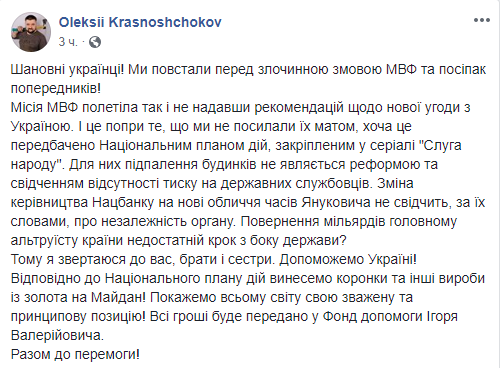Click the globe public privacy icon
500x368 pixels.
(95, 42)
